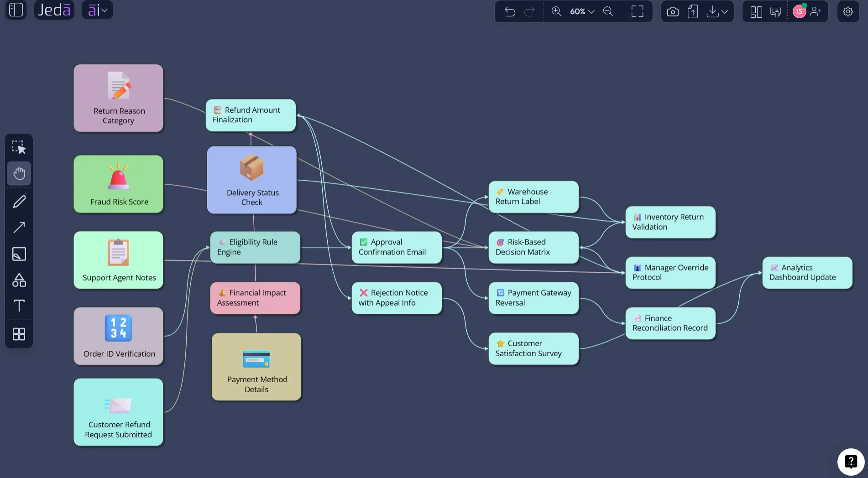Viewport: 868px width, 478px height.
Task: Fit canvas to screen
Action: pos(637,11)
